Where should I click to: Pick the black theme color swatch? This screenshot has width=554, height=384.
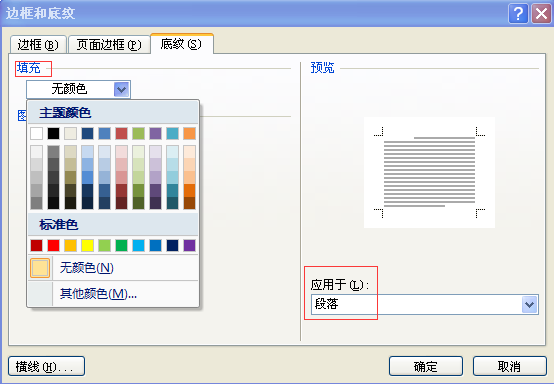pyautogui.click(x=53, y=134)
